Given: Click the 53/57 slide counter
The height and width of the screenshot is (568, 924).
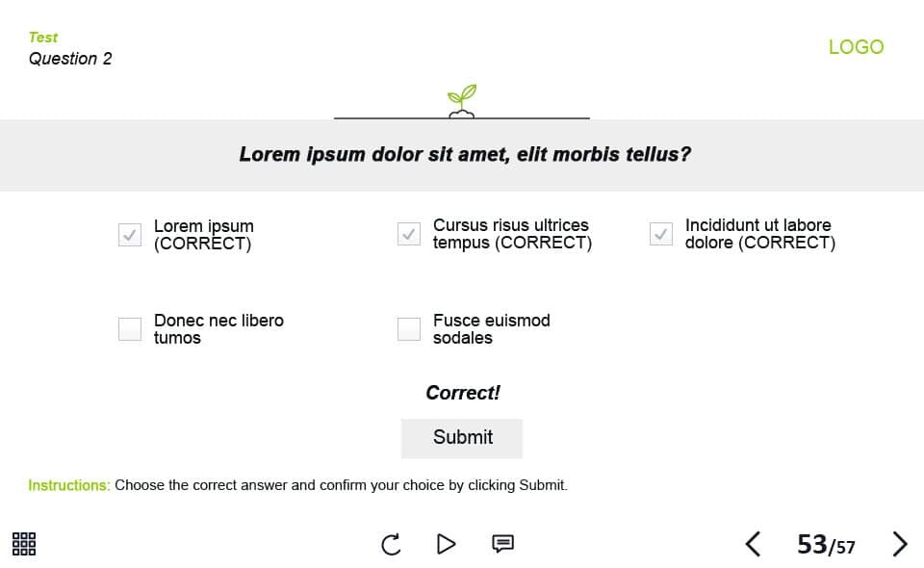Looking at the screenshot, I should 826,545.
